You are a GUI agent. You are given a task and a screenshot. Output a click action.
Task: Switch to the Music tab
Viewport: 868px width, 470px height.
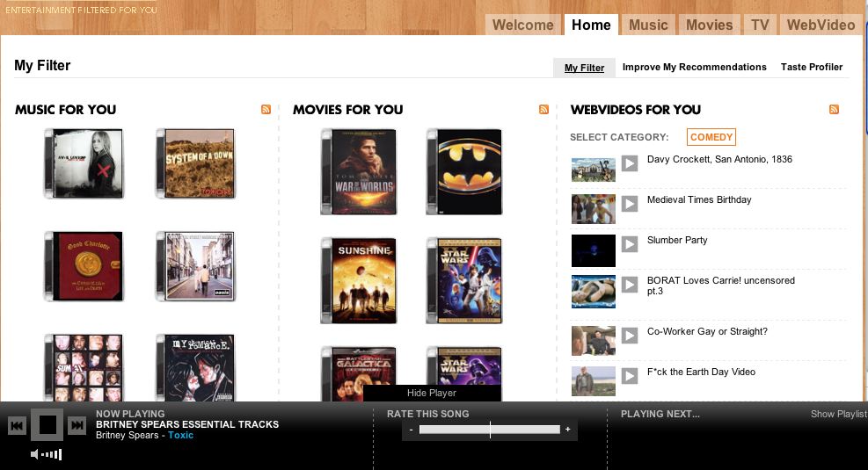pos(648,25)
